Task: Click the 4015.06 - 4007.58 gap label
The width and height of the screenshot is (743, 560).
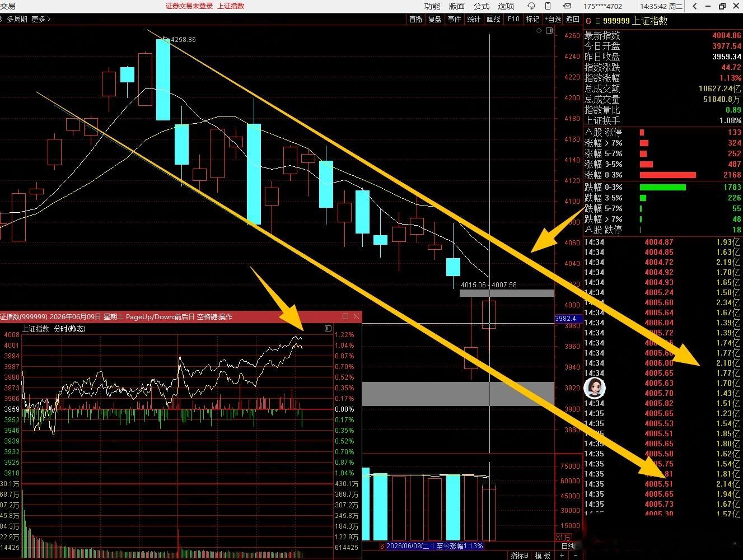Action: [x=488, y=285]
